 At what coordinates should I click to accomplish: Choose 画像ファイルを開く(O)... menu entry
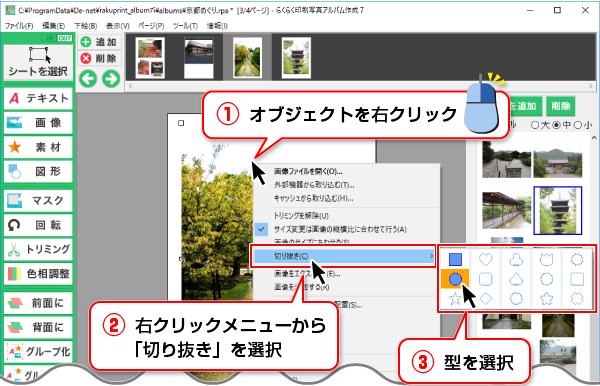pyautogui.click(x=308, y=171)
